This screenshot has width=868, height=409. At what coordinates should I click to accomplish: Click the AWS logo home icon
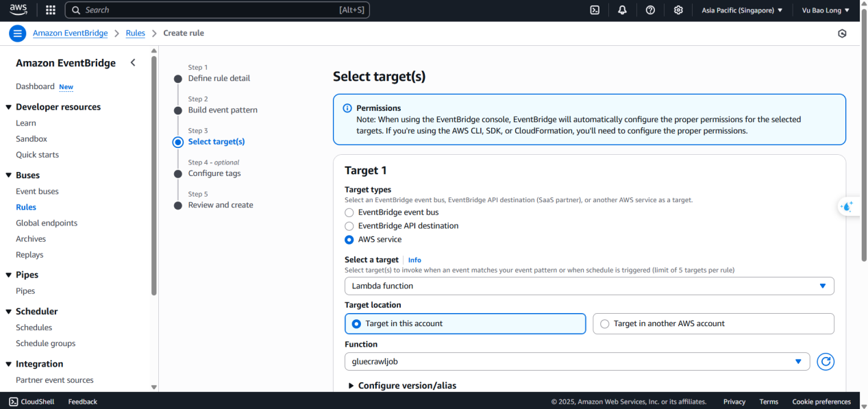(x=18, y=10)
